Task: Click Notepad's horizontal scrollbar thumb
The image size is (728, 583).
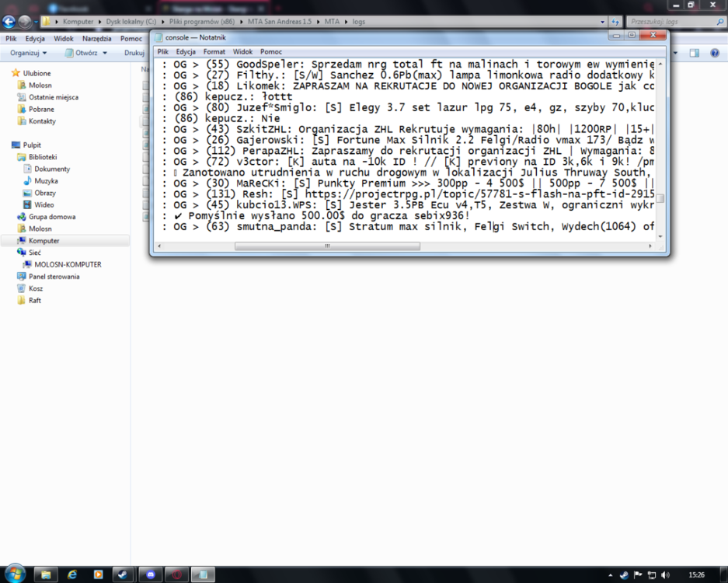Action: [x=327, y=246]
